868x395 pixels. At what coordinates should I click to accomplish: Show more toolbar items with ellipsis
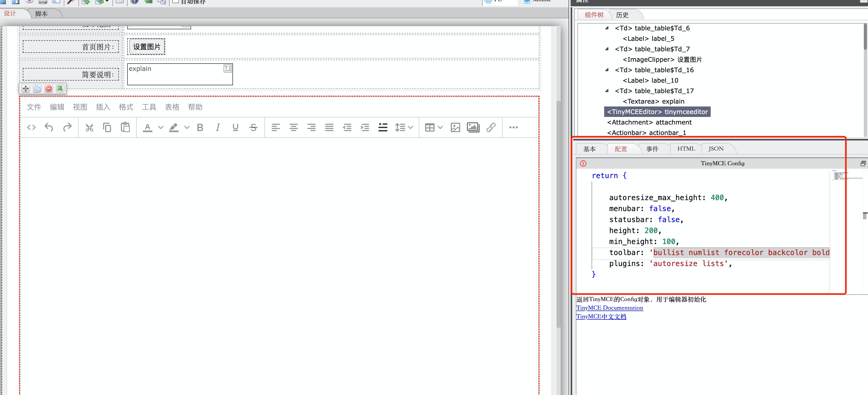pos(513,127)
